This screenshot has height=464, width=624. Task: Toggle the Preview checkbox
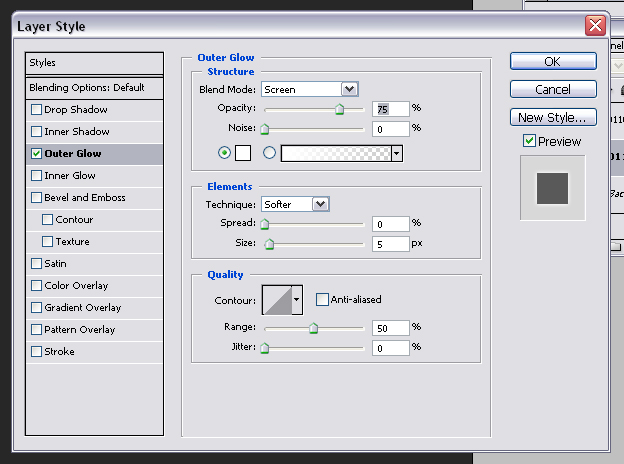529,141
